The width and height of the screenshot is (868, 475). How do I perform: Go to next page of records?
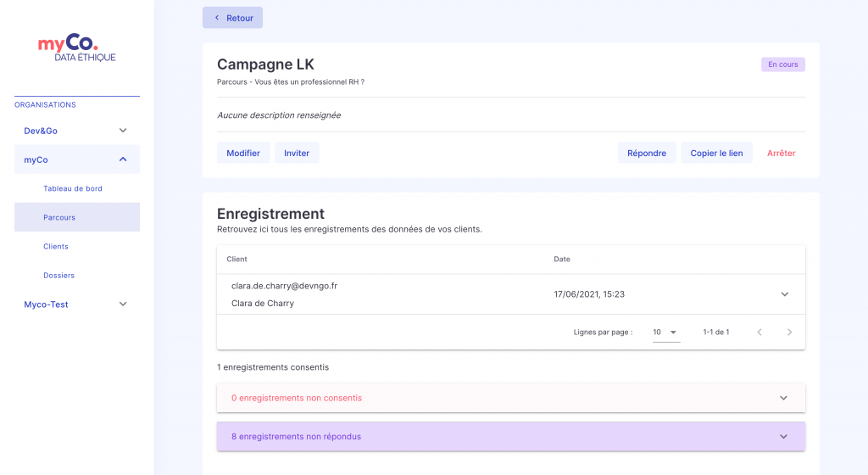(x=789, y=332)
